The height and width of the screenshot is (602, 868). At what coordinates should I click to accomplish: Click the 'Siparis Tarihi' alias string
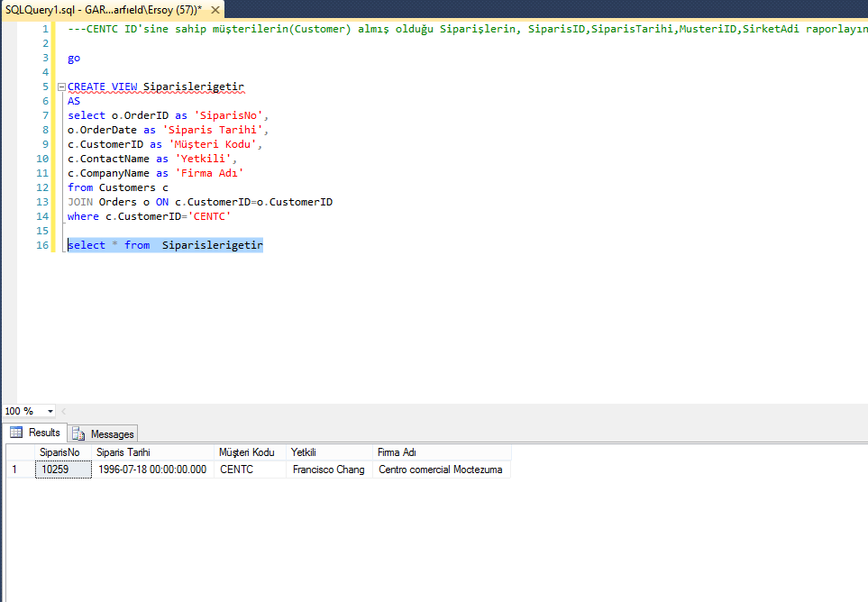click(x=213, y=130)
